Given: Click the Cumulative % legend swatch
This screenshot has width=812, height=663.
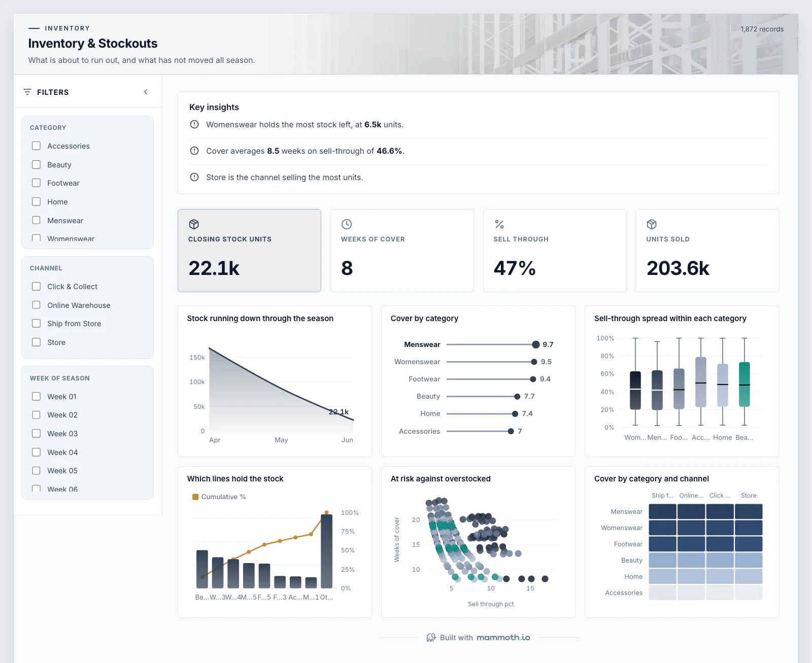Looking at the screenshot, I should pyautogui.click(x=195, y=497).
